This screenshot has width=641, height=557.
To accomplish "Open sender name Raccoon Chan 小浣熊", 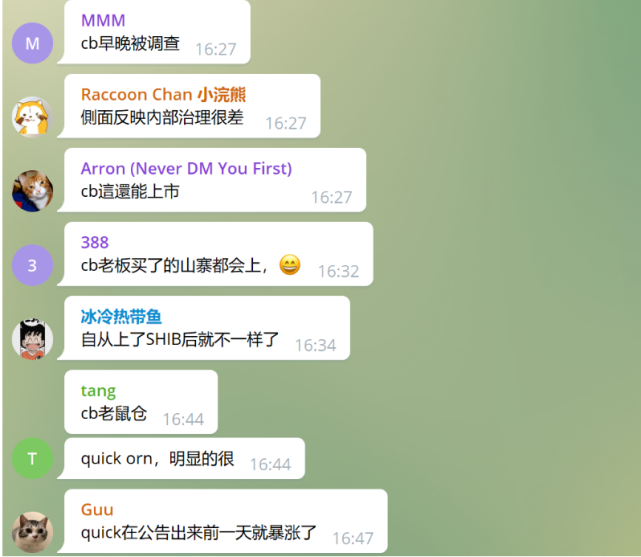I will [x=164, y=94].
